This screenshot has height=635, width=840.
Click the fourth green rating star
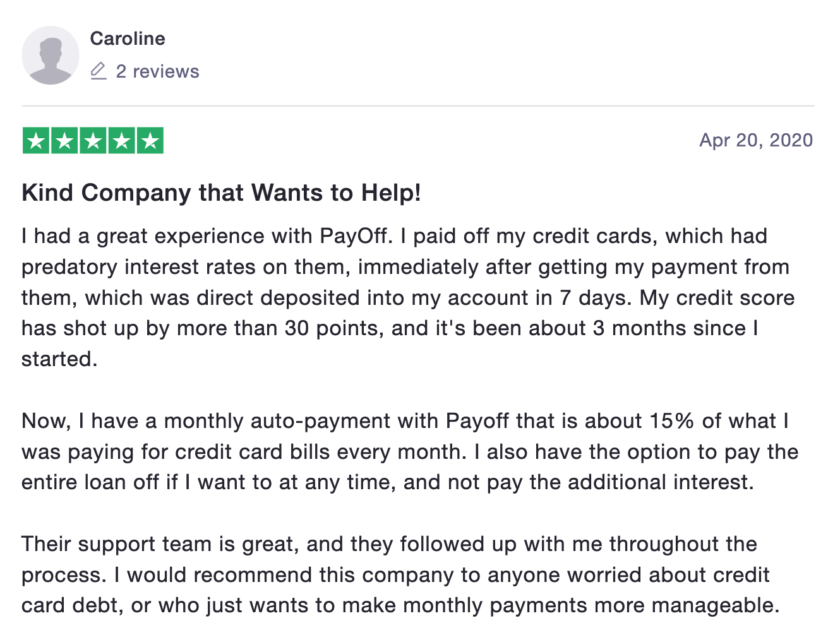pos(121,141)
